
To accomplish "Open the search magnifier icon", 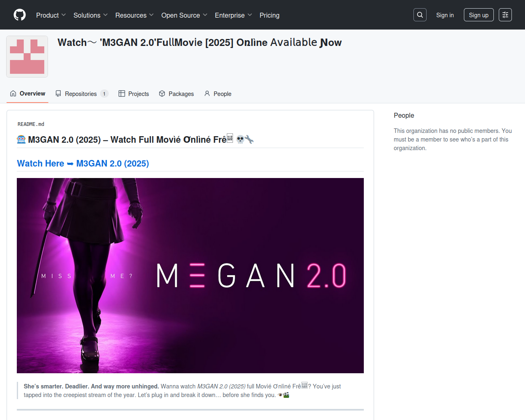I will coord(420,15).
